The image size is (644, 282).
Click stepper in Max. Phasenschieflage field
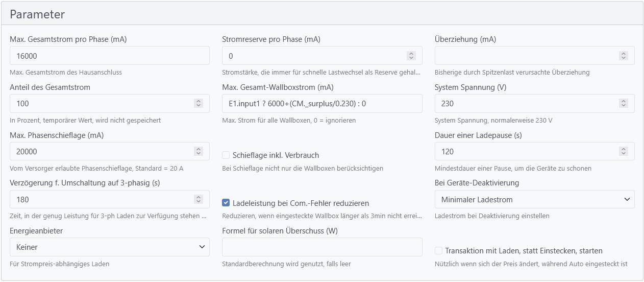click(x=198, y=152)
